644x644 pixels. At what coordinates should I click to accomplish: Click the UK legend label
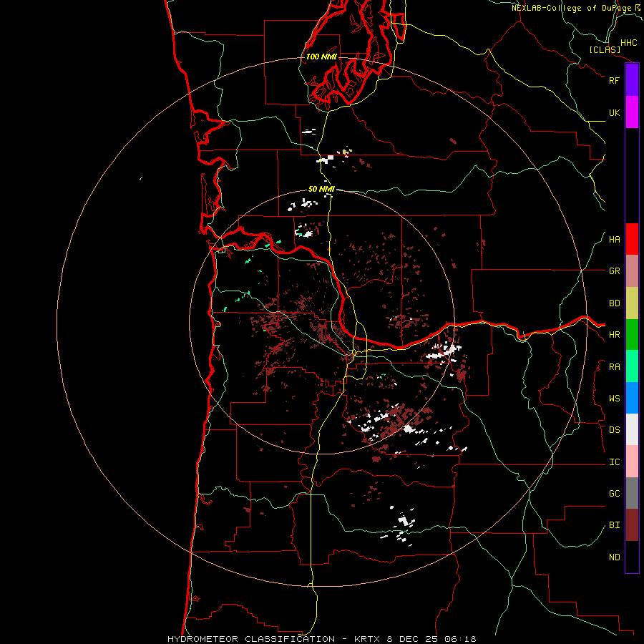click(614, 112)
